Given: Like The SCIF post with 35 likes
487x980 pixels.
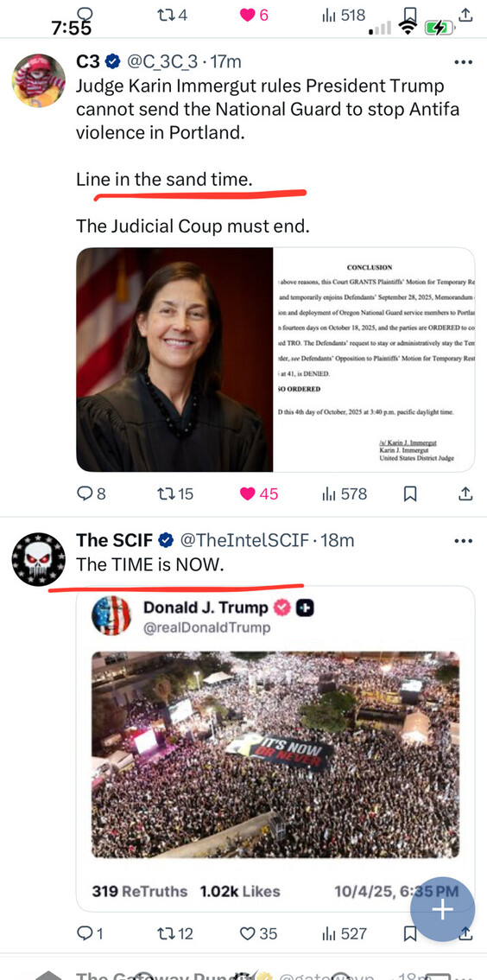Looking at the screenshot, I should click(x=258, y=933).
